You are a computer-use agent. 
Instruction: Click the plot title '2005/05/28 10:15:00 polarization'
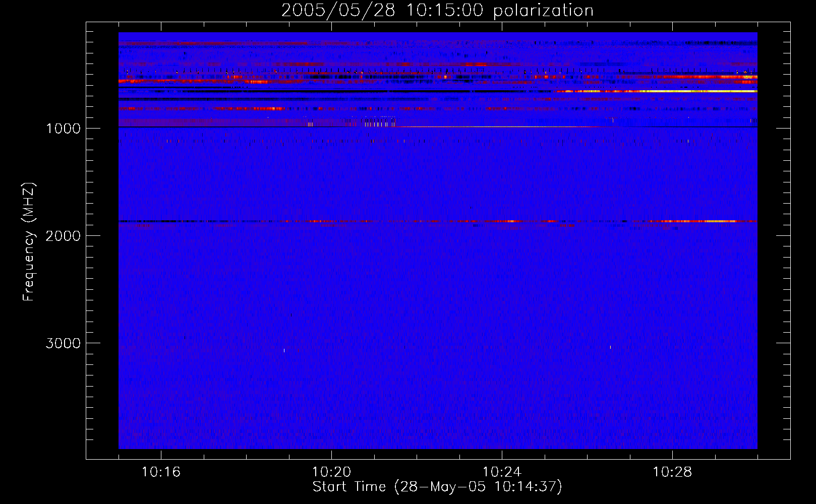pos(437,11)
